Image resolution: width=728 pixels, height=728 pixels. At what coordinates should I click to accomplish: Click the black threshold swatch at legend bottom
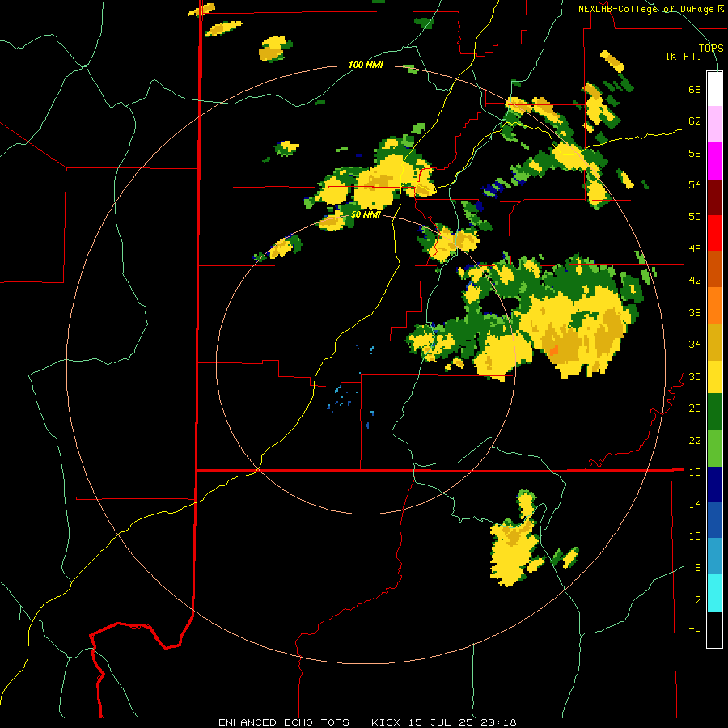coord(714,629)
